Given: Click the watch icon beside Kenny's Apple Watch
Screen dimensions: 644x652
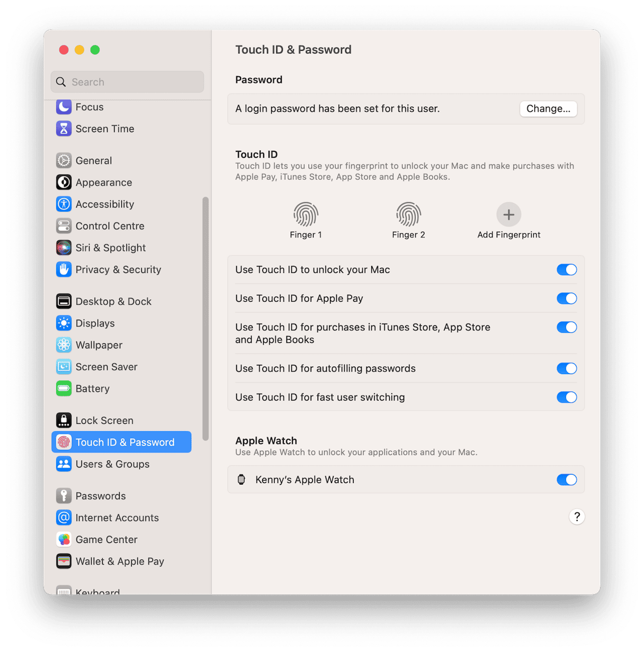Looking at the screenshot, I should point(241,479).
